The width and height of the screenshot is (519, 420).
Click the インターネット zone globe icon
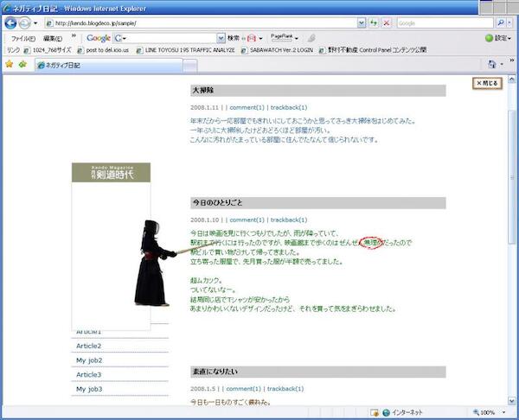tap(386, 413)
